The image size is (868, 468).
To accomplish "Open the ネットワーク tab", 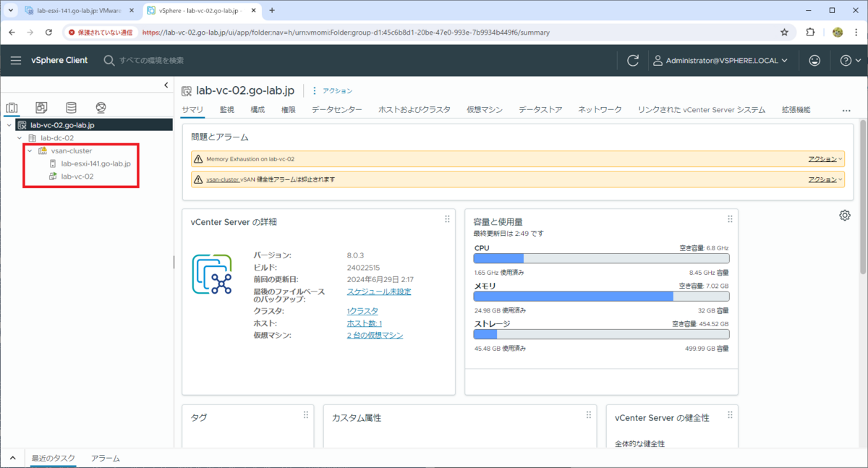I will pos(600,110).
